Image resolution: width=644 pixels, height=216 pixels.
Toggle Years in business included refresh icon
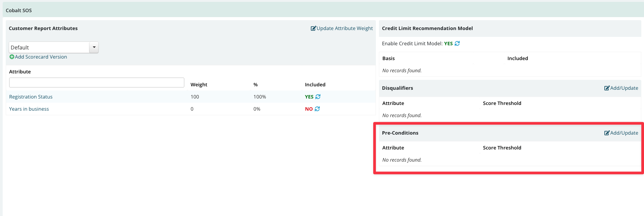pos(317,109)
